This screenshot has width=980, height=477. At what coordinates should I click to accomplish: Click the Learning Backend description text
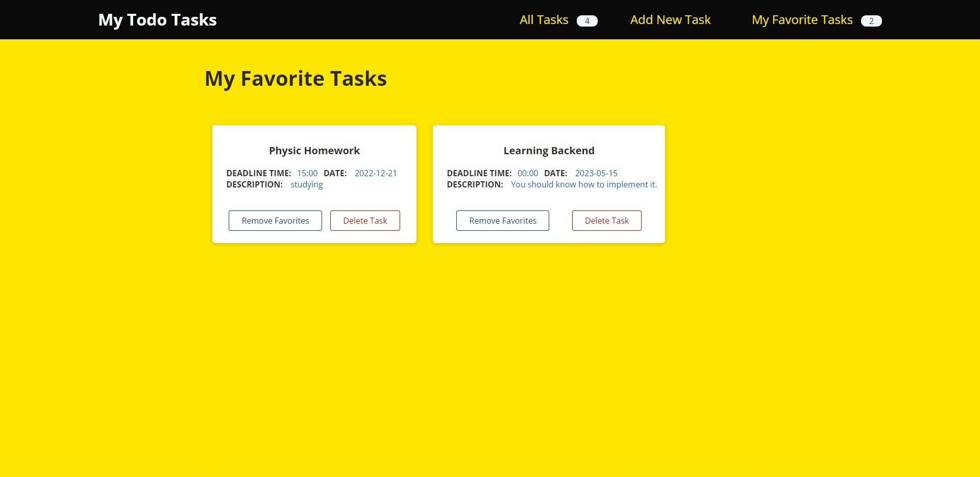(584, 184)
